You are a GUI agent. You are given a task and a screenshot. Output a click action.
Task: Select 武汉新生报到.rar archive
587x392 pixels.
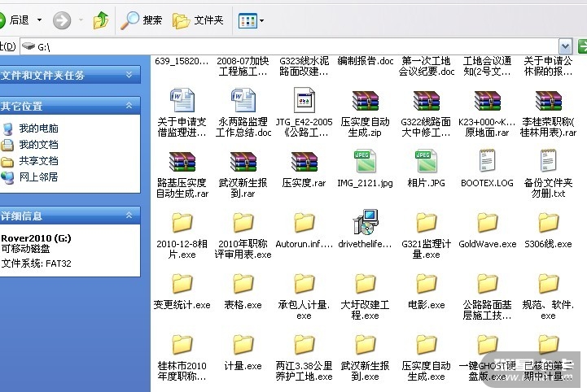[243, 174]
